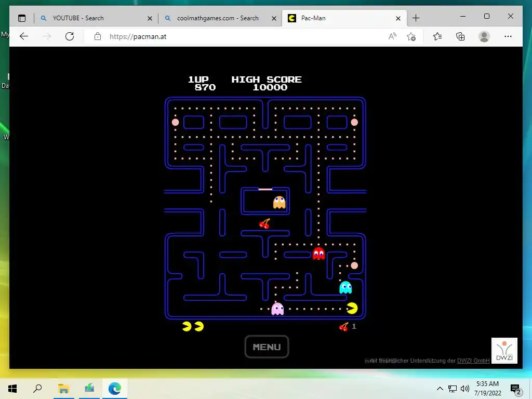Click the 1UP score 870
This screenshot has height=399, width=532.
pyautogui.click(x=205, y=87)
